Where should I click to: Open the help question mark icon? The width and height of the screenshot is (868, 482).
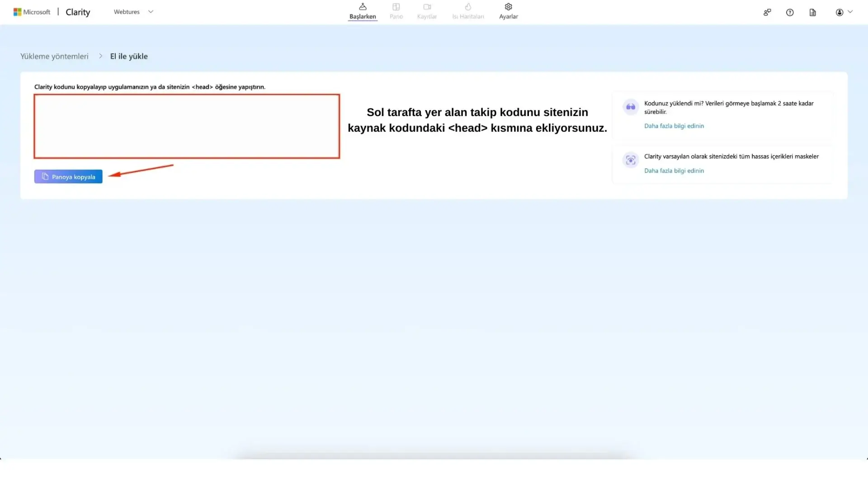coord(790,12)
